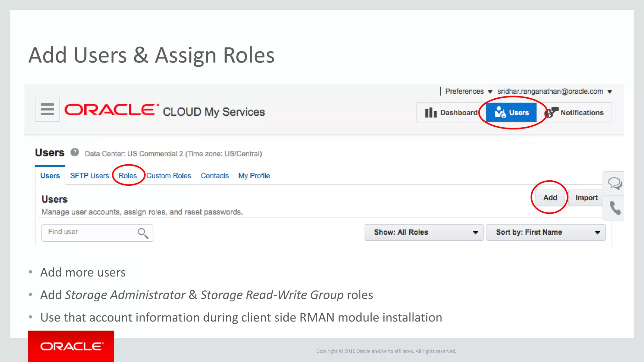Click the Notifications speech icon
Screen dimensions: 644x362
551,112
